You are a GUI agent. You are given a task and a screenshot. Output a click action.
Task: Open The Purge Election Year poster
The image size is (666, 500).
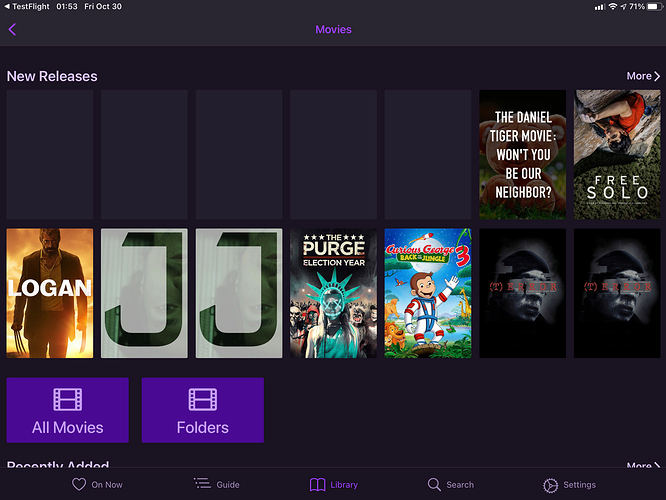(333, 293)
